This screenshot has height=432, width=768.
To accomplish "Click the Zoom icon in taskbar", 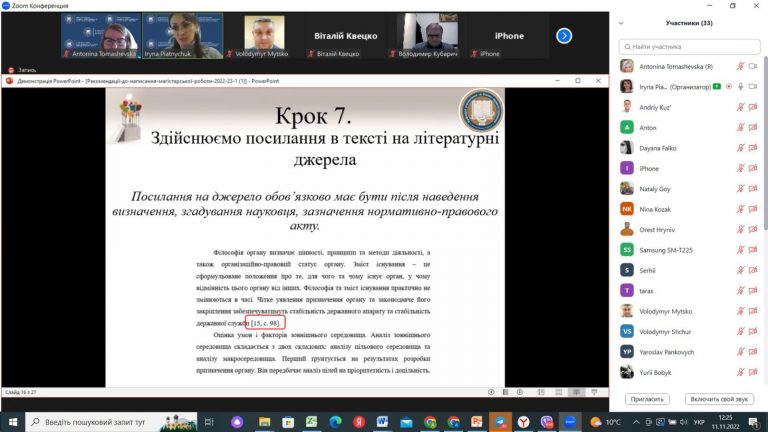I will point(570,422).
